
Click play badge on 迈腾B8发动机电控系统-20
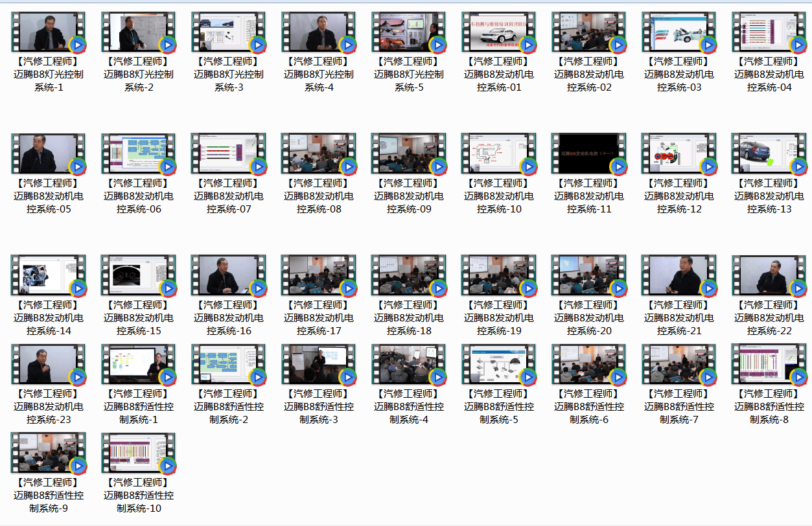click(x=618, y=289)
